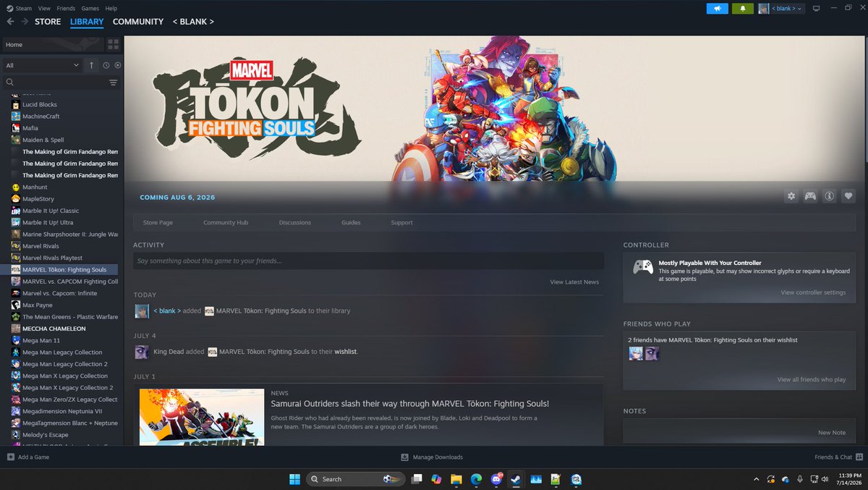Image resolution: width=868 pixels, height=490 pixels.
Task: Open the Community Hub link
Action: pos(226,222)
